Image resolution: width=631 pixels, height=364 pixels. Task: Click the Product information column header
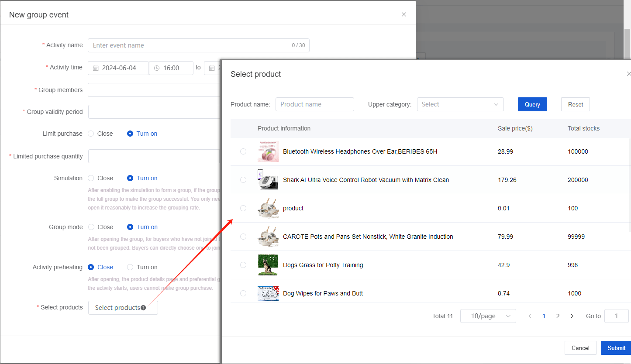click(284, 128)
